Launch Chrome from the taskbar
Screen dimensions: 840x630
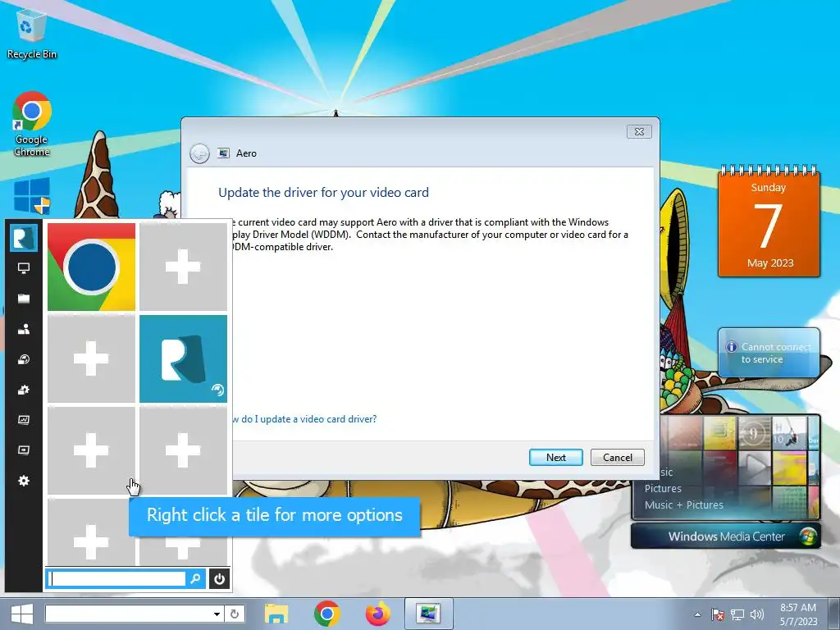(327, 614)
